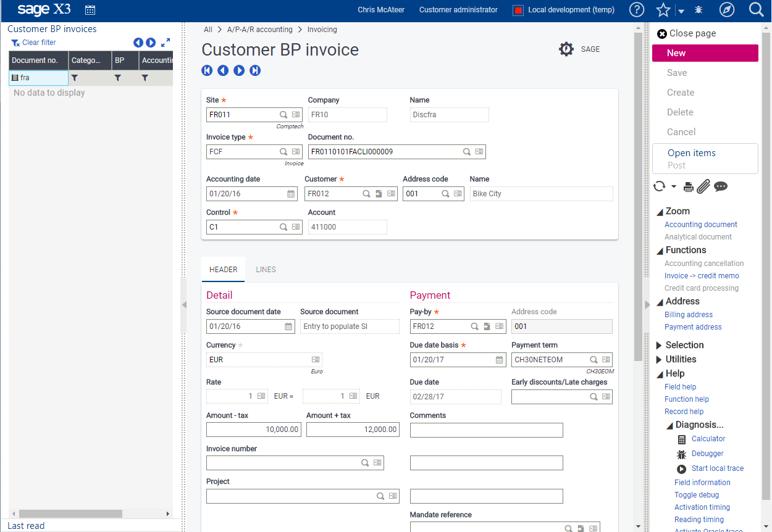The width and height of the screenshot is (772, 532).
Task: Collapse the Diagnosis subsection
Action: [x=669, y=425]
